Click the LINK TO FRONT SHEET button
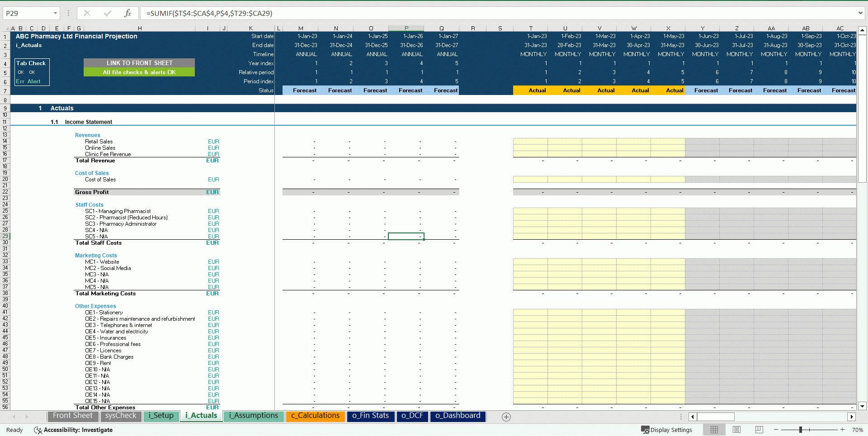The image size is (868, 436). click(139, 63)
